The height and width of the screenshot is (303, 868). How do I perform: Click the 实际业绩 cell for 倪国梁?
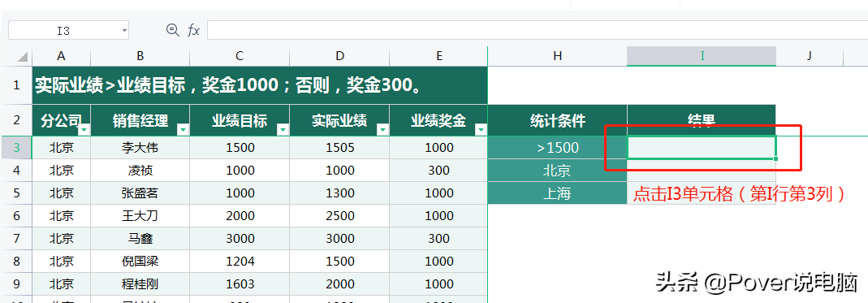pyautogui.click(x=339, y=262)
